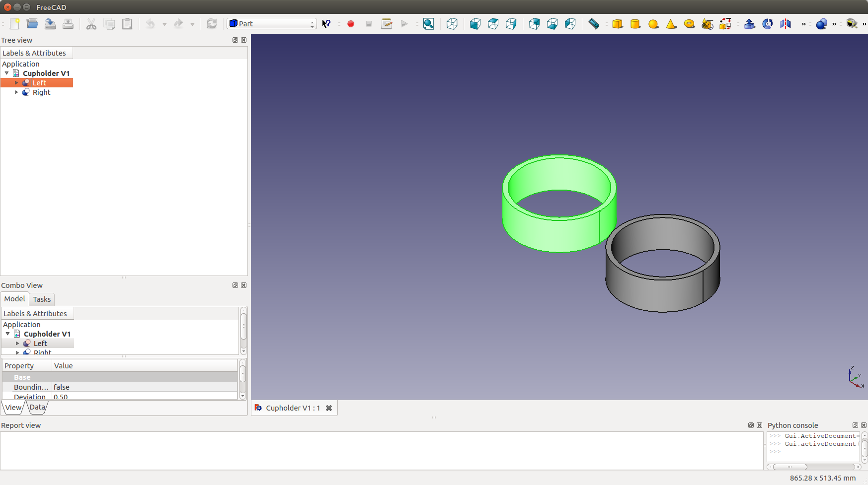868x485 pixels.
Task: Switch to the bottom view
Action: [552, 24]
